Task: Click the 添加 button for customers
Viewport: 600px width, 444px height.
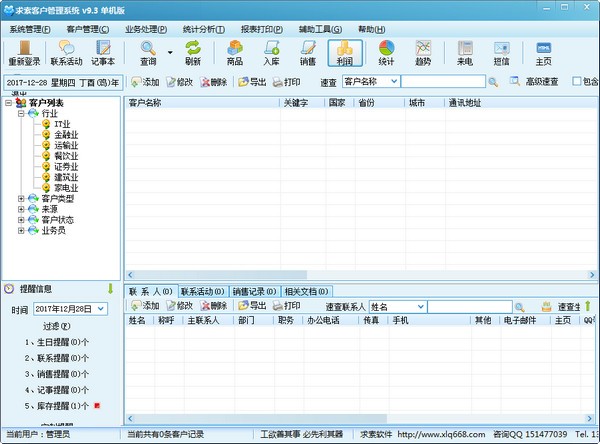Action: point(145,81)
